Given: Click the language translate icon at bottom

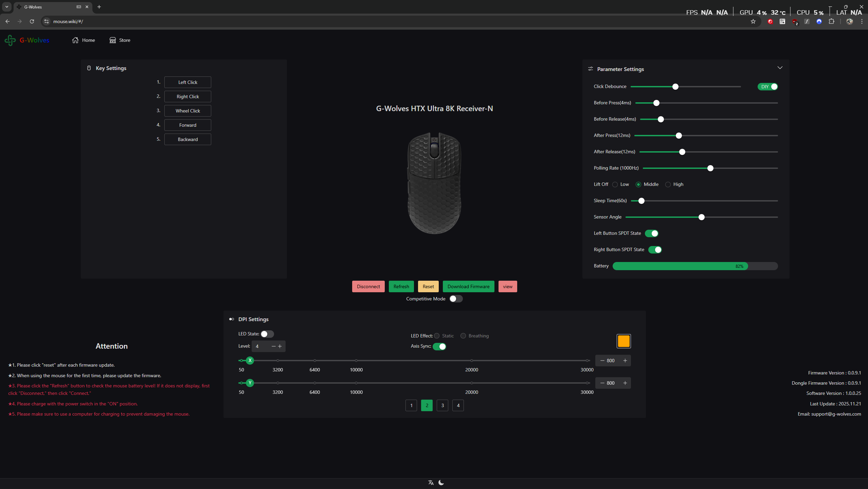Looking at the screenshot, I should [431, 483].
